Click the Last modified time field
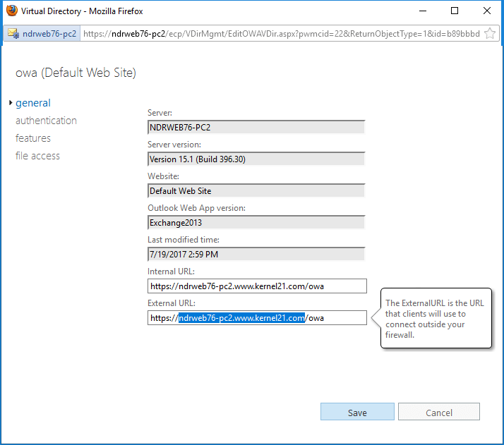Screen dimensions: 504x445 (256, 255)
